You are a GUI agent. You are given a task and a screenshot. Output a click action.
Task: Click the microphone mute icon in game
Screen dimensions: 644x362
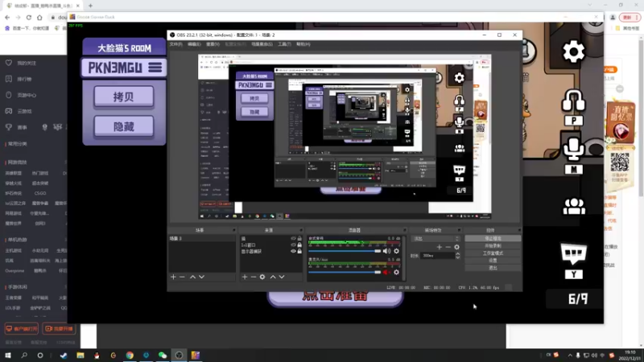point(573,150)
